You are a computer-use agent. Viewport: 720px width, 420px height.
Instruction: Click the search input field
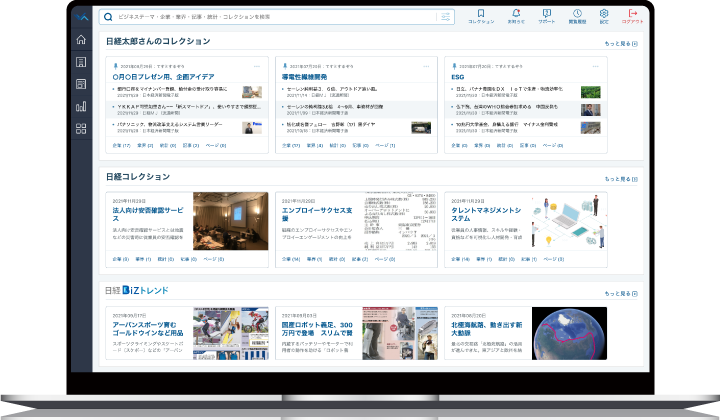point(276,17)
